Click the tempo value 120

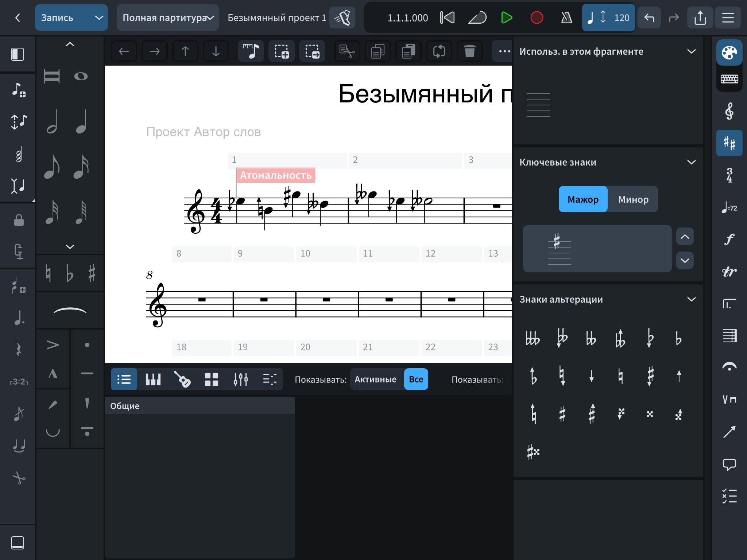coord(622,17)
